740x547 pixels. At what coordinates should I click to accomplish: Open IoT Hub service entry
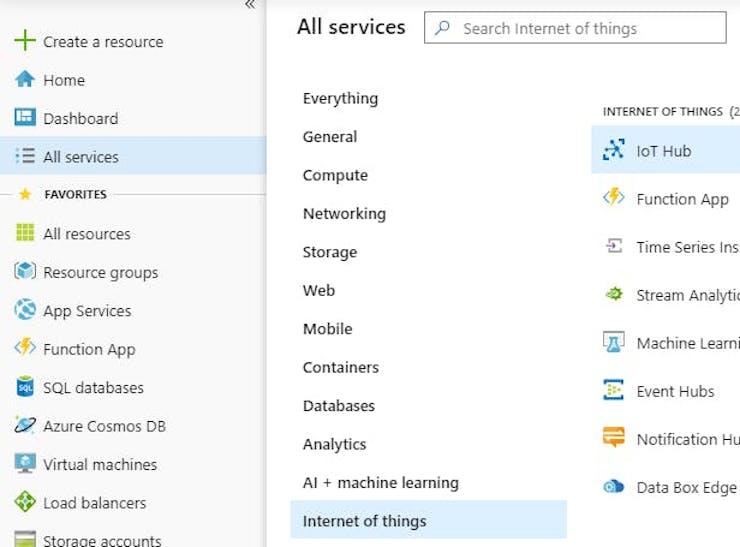(x=665, y=150)
